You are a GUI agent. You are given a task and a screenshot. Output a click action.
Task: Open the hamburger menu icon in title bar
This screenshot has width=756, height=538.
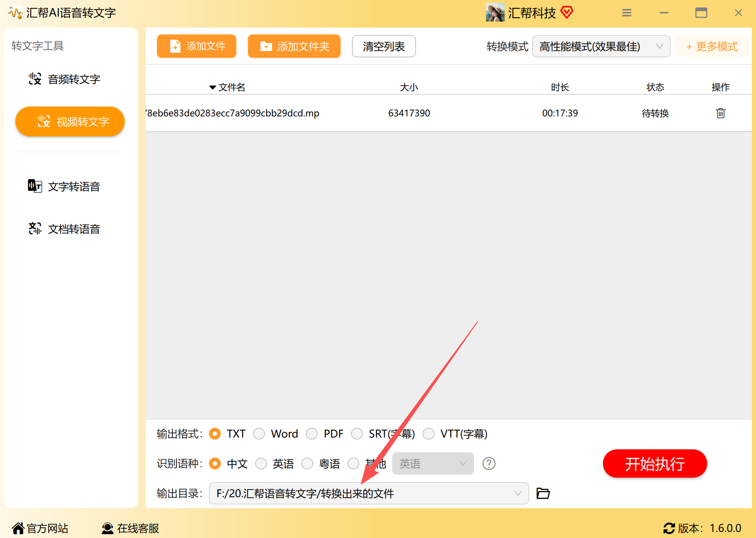pos(627,13)
